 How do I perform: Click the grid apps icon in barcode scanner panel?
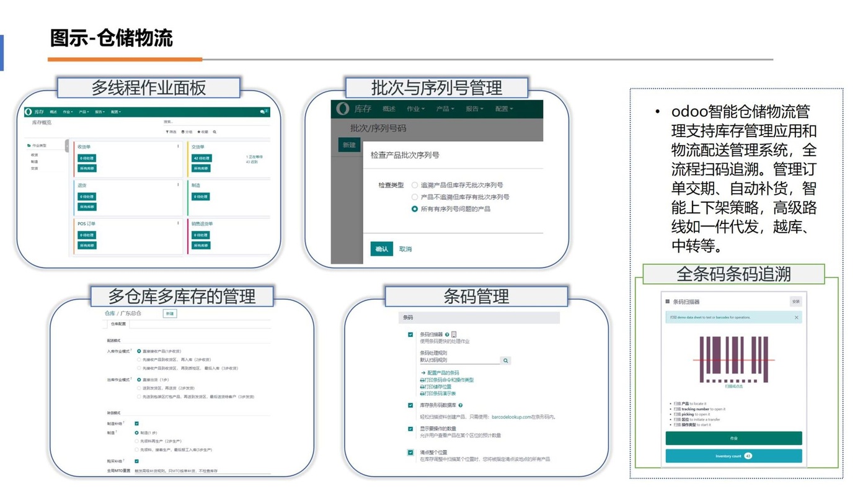pos(667,302)
